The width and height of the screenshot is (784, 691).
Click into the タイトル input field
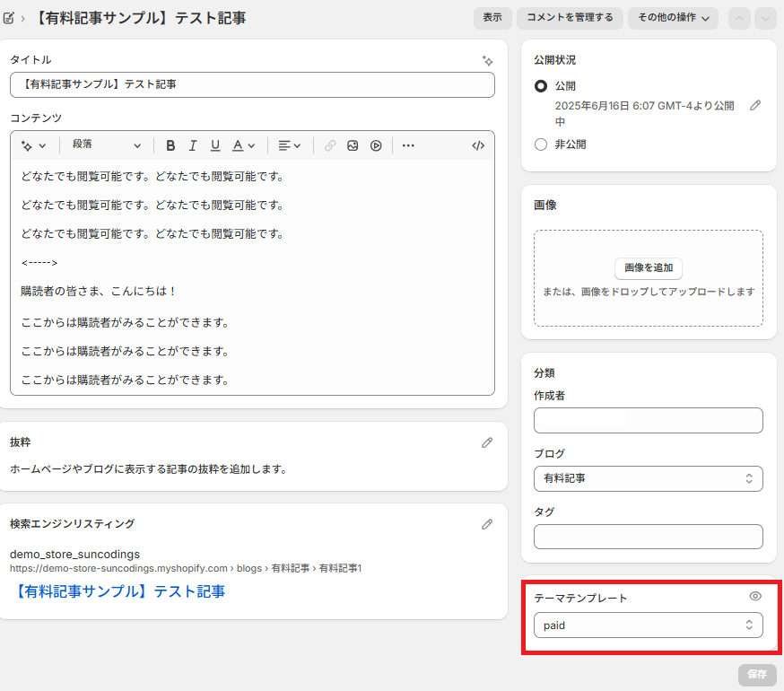point(252,84)
